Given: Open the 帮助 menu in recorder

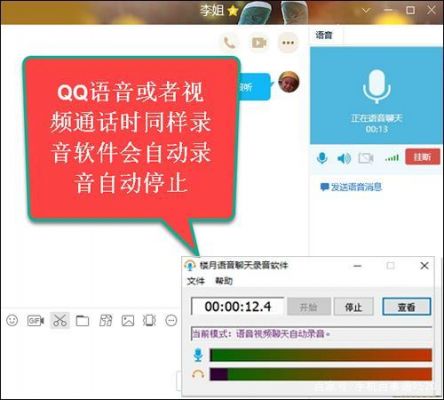Looking at the screenshot, I should pyautogui.click(x=224, y=281).
